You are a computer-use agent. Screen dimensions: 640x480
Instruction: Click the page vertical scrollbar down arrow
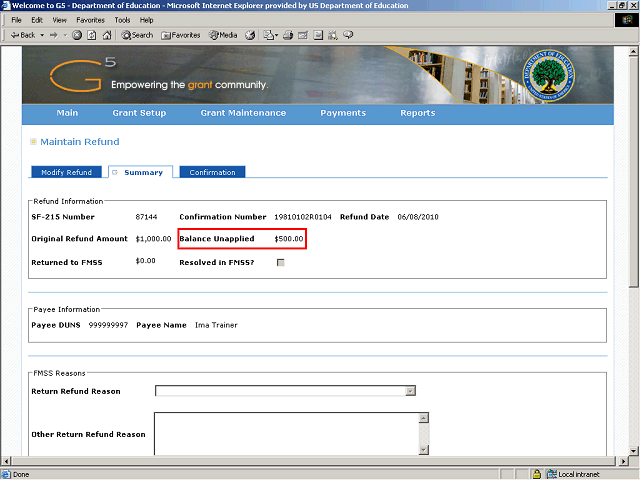point(633,451)
